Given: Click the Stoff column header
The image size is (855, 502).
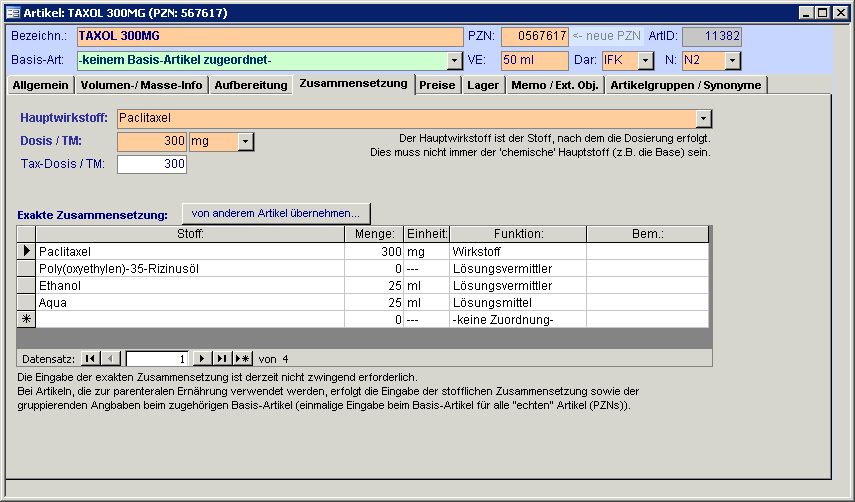Looking at the screenshot, I should click(190, 234).
